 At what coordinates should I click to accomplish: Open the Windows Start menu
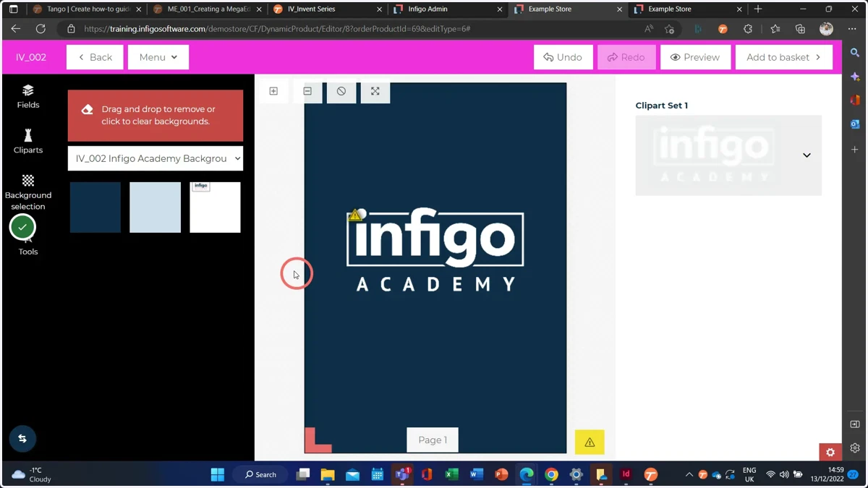click(217, 474)
